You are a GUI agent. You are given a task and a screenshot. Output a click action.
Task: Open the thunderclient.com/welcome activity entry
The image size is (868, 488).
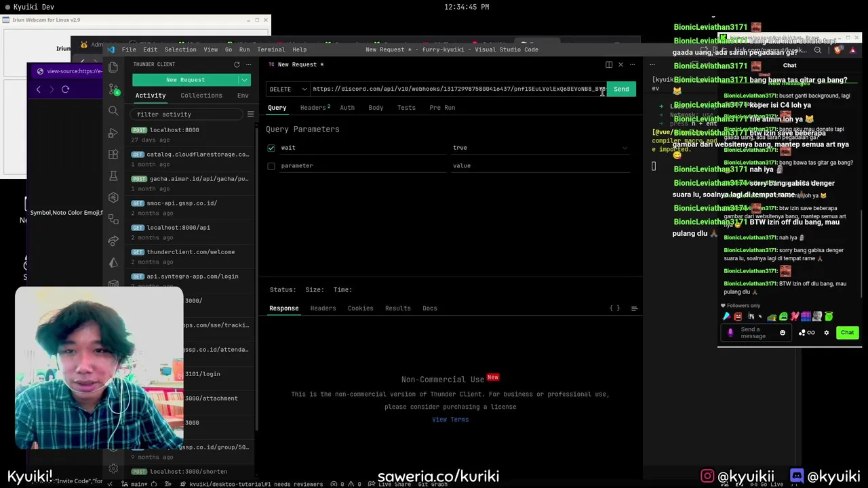click(x=190, y=257)
